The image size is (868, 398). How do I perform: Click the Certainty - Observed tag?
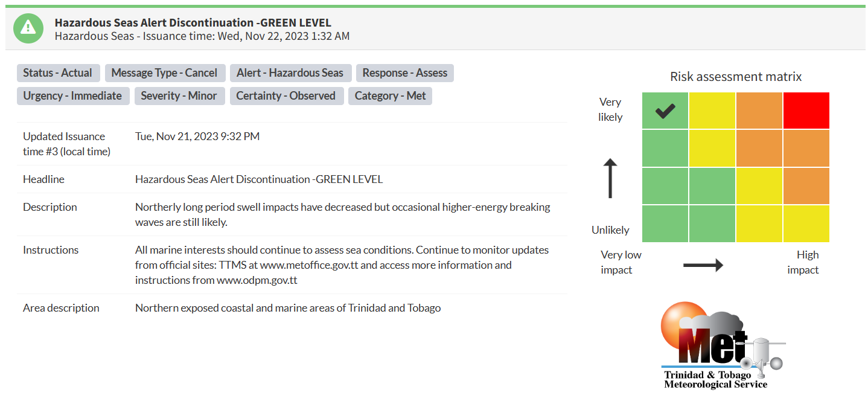(x=286, y=96)
